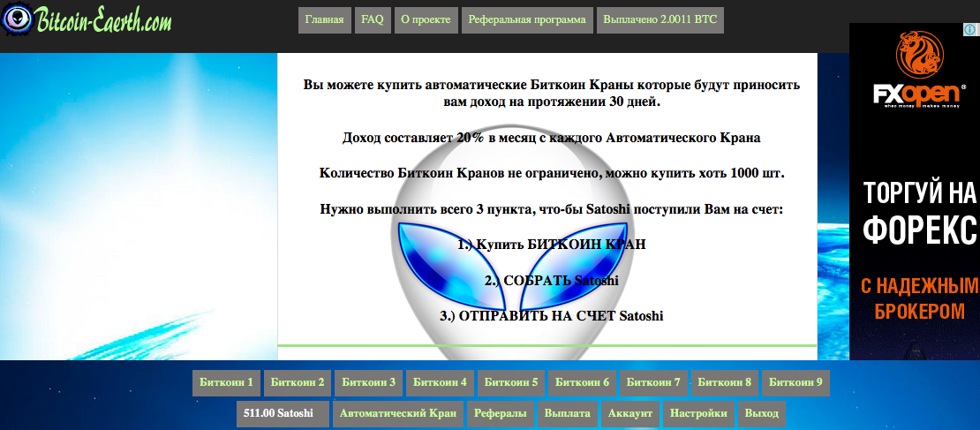Open the Настройки section
Image resolution: width=980 pixels, height=430 pixels.
tap(698, 414)
